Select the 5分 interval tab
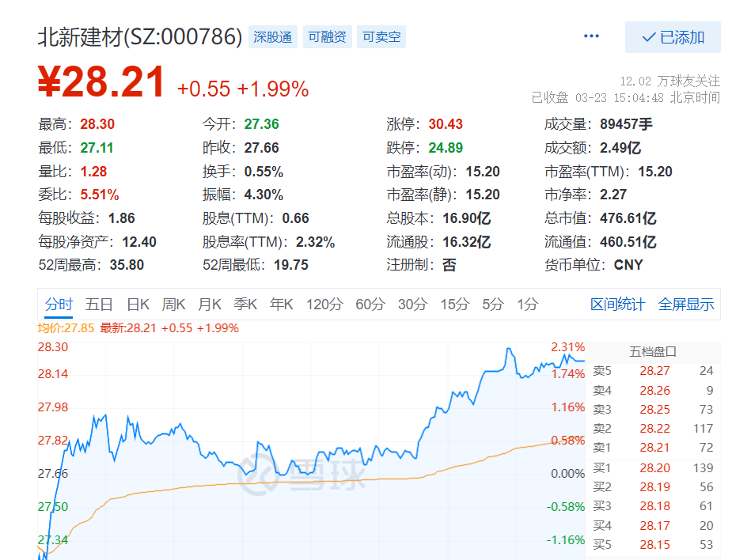This screenshot has height=560, width=732. pos(493,305)
